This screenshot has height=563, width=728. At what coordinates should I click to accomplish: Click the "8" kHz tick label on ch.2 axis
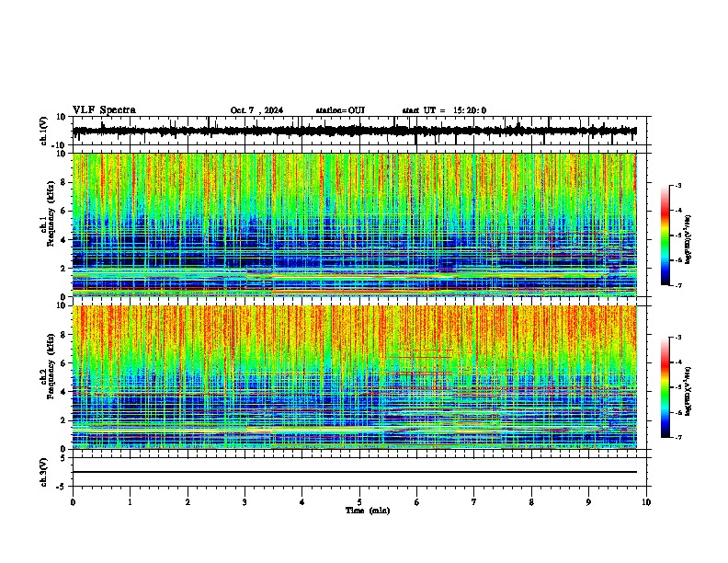point(64,335)
